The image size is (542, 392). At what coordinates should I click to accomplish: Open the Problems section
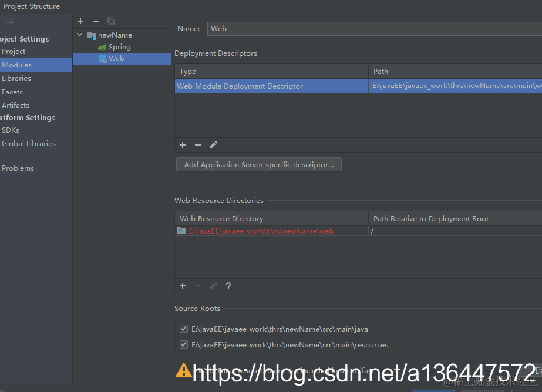coord(18,168)
